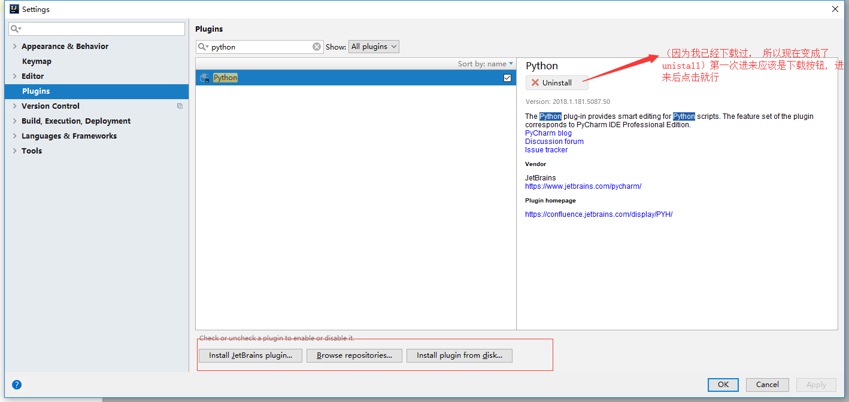Disable the Python plugin checkbox
Viewport: 849px width, 402px height.
pos(507,78)
